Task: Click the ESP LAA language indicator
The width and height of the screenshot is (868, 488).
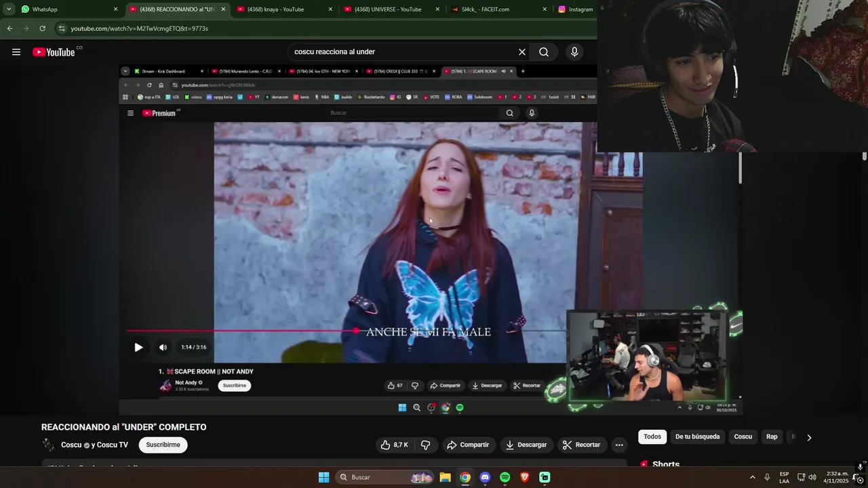Action: tap(784, 477)
